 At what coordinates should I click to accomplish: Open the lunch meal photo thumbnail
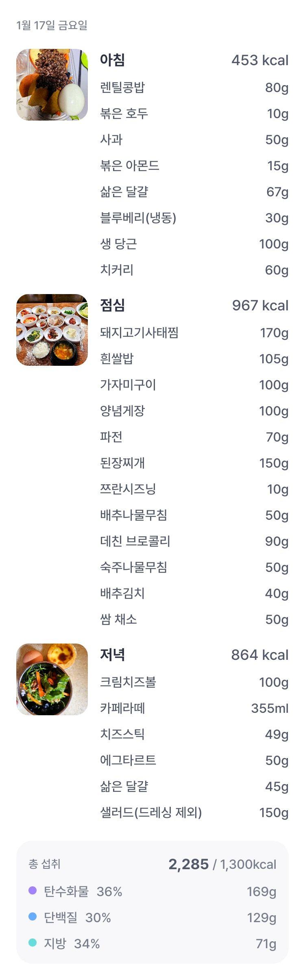tap(52, 330)
